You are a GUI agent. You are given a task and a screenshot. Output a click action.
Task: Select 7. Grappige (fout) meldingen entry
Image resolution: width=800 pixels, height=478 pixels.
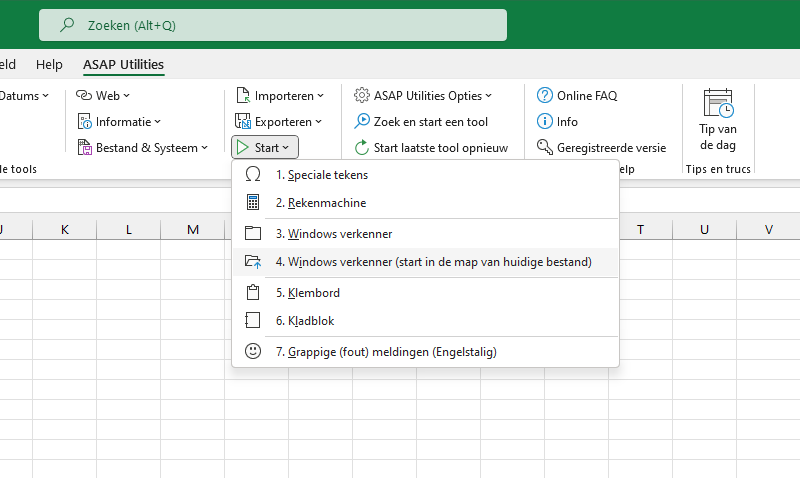426,351
